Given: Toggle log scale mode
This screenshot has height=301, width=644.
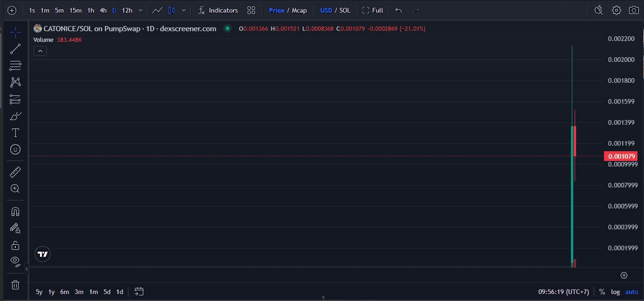Looking at the screenshot, I should [615, 292].
